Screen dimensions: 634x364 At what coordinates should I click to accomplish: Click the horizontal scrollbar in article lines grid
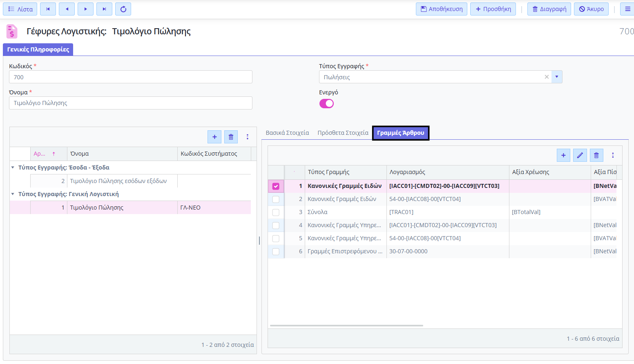coord(346,326)
